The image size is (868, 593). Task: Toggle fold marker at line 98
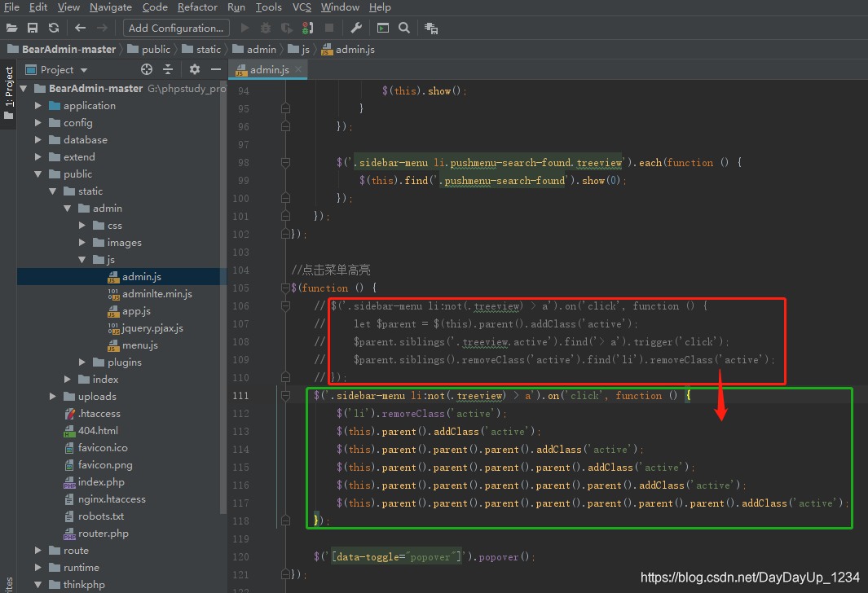[285, 162]
